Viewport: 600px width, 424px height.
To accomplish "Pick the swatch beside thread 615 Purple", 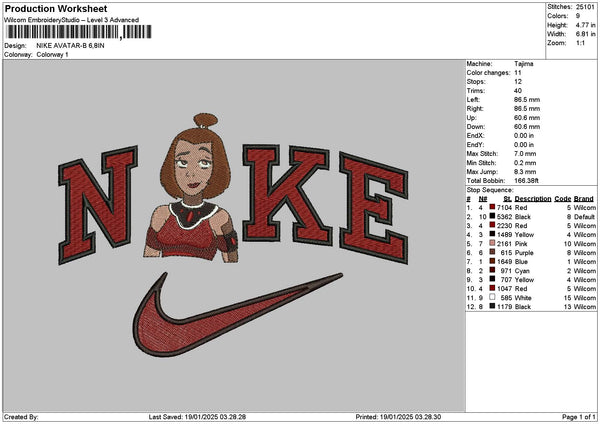I will (x=492, y=252).
